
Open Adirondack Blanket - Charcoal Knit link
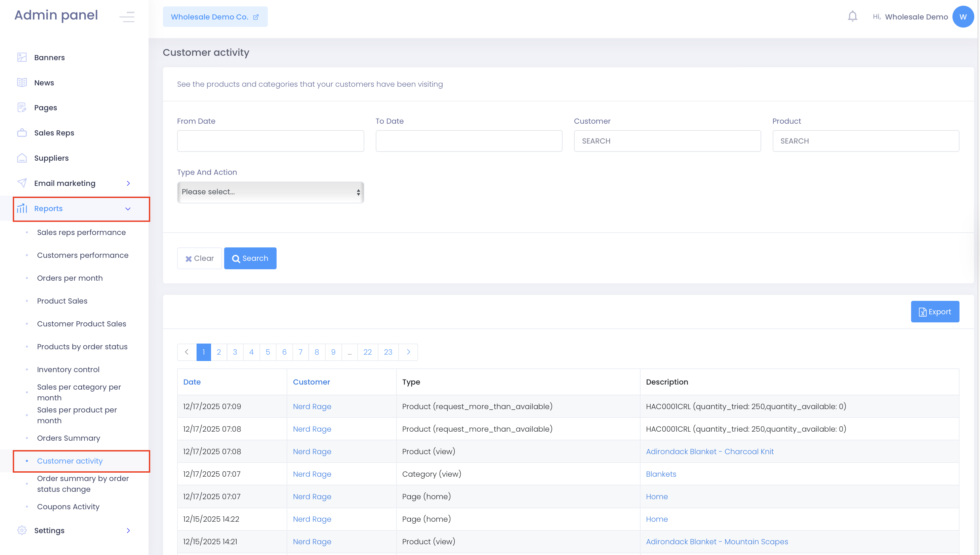(x=709, y=451)
